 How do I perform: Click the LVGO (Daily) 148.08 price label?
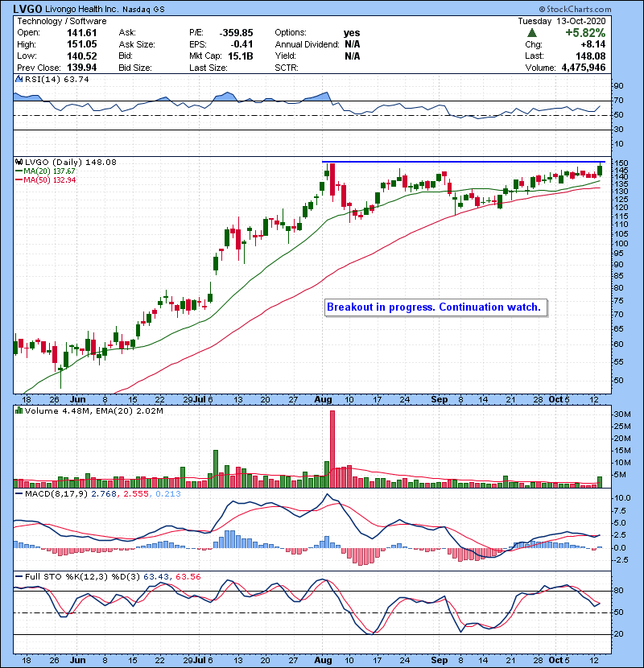tap(70, 162)
